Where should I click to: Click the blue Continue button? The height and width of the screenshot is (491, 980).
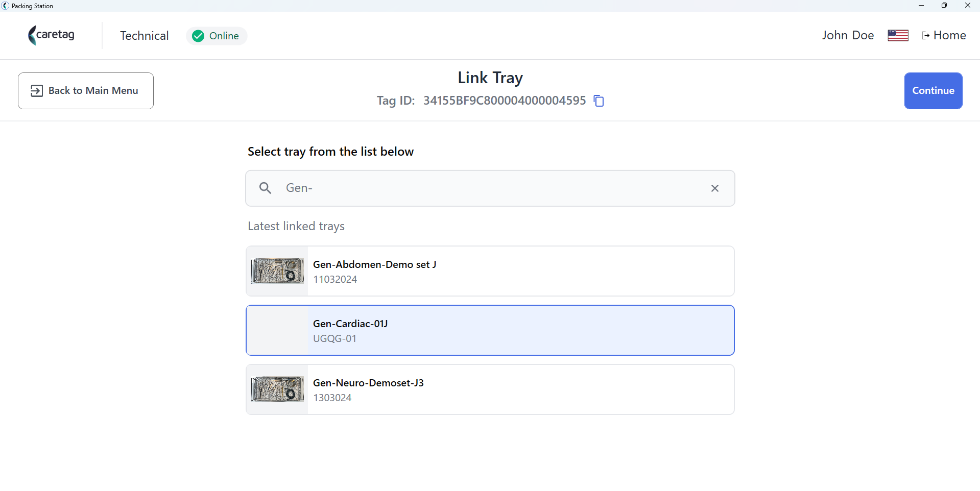coord(933,91)
